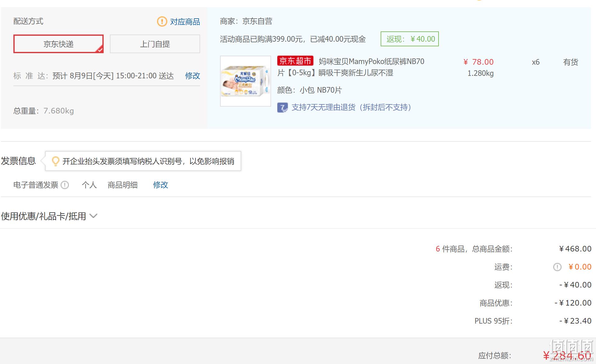Open the MamyPoko diaper product thumbnail
This screenshot has height=364, width=596.
pos(246,81)
